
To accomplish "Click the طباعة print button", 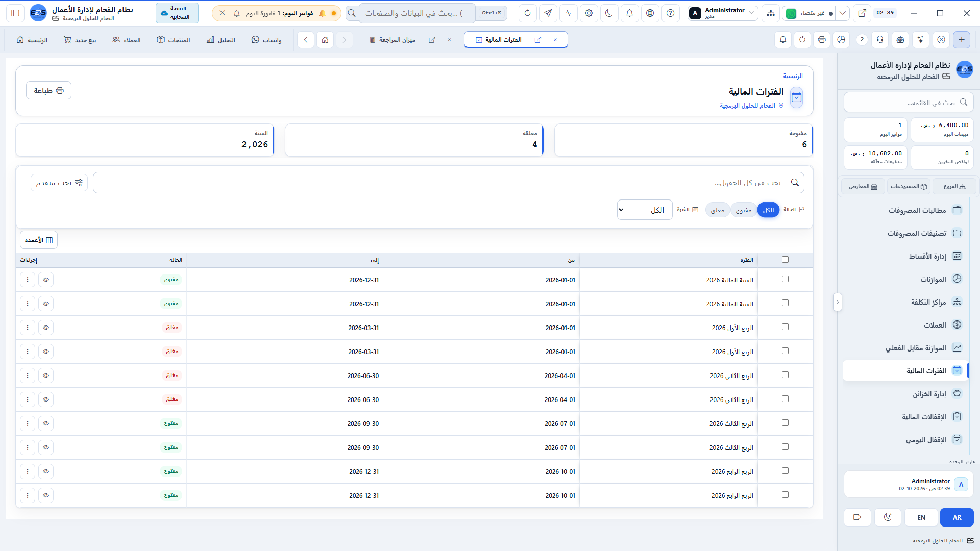I will click(x=49, y=91).
